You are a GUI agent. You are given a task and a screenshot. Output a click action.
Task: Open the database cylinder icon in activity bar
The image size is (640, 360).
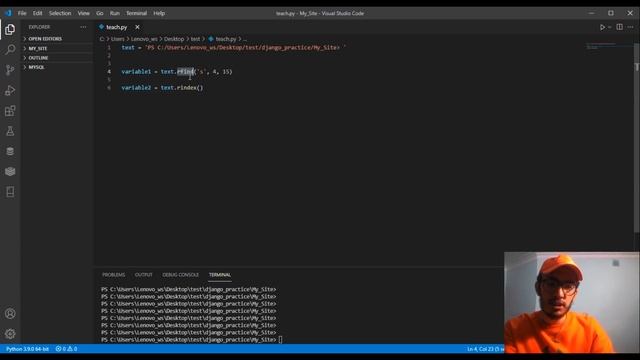tap(10, 151)
